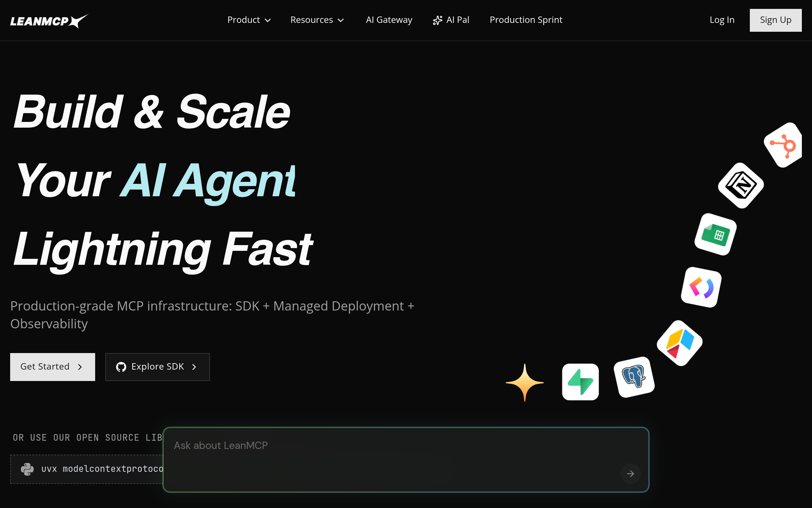Click the Airtable integration icon
Viewport: 812px width, 508px height.
679,343
